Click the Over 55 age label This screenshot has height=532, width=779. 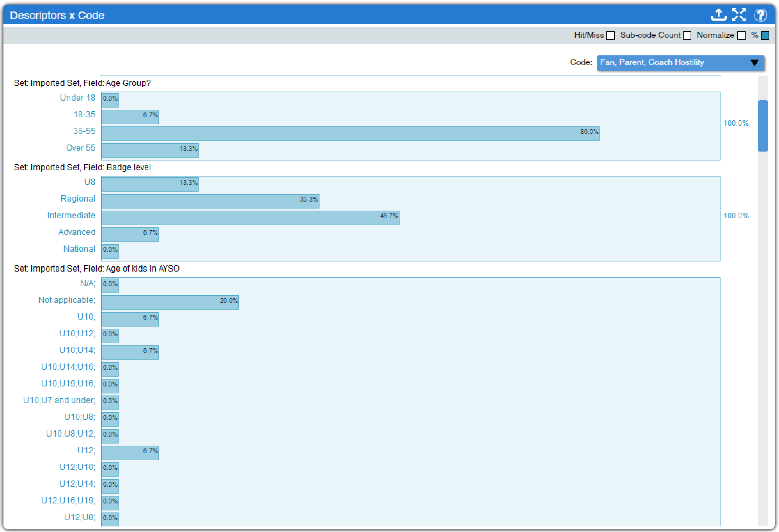pos(80,148)
